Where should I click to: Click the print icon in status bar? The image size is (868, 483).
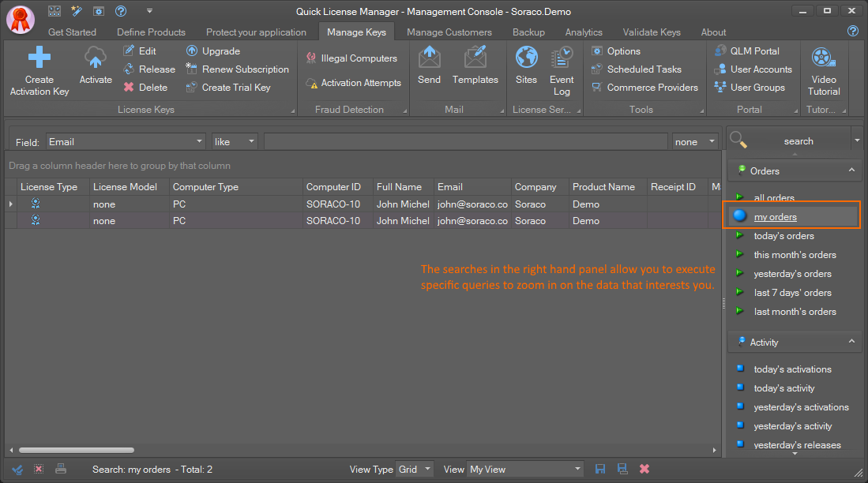pyautogui.click(x=61, y=469)
